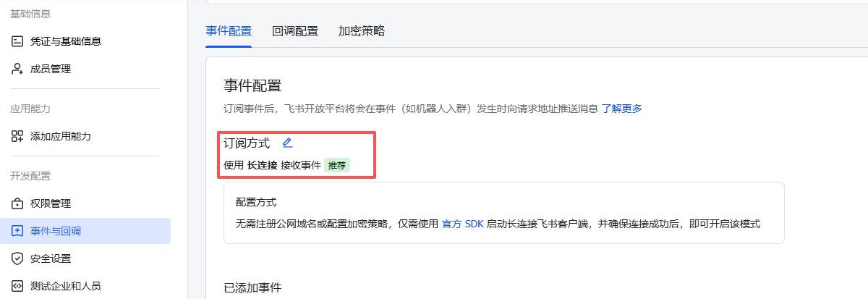The width and height of the screenshot is (868, 299).
Task: Click the 安全设置 shield icon
Action: tap(17, 258)
